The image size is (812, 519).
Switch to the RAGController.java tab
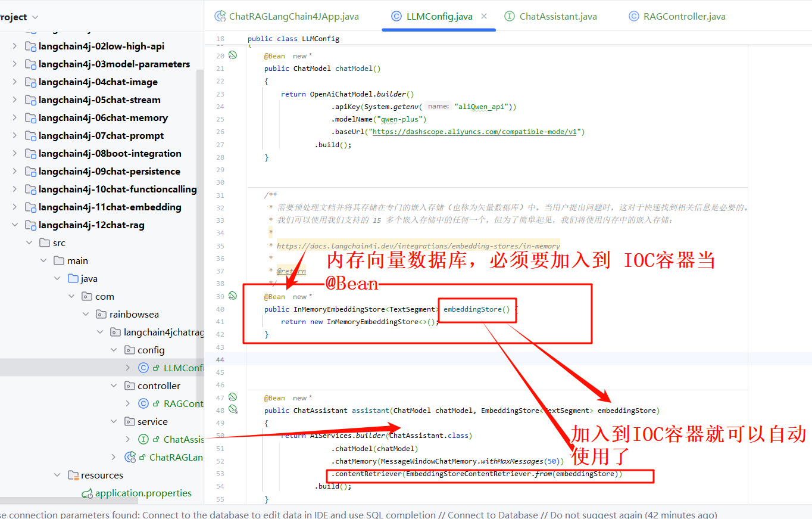684,17
